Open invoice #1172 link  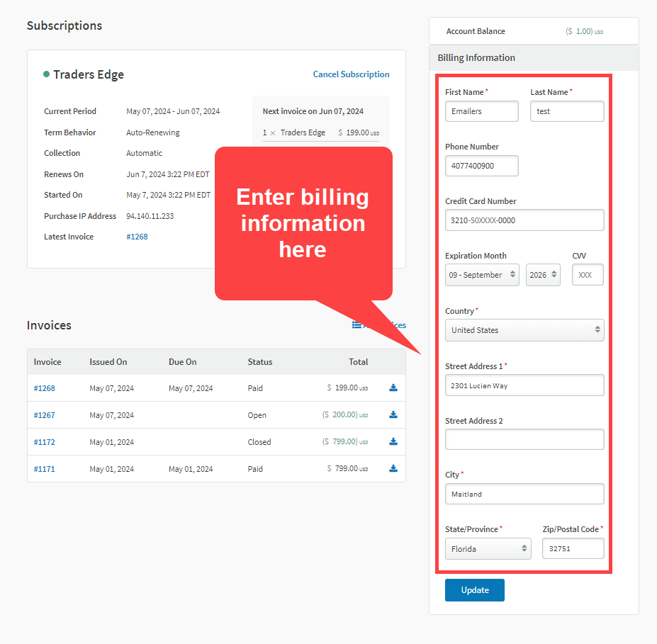[x=45, y=442]
